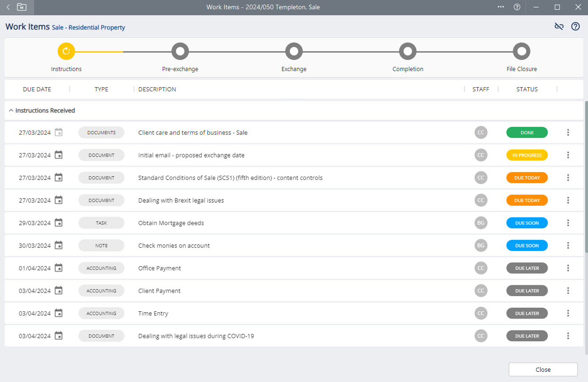Image resolution: width=588 pixels, height=382 pixels.
Task: Click the vertical scrollbar on right
Action: tap(586, 179)
